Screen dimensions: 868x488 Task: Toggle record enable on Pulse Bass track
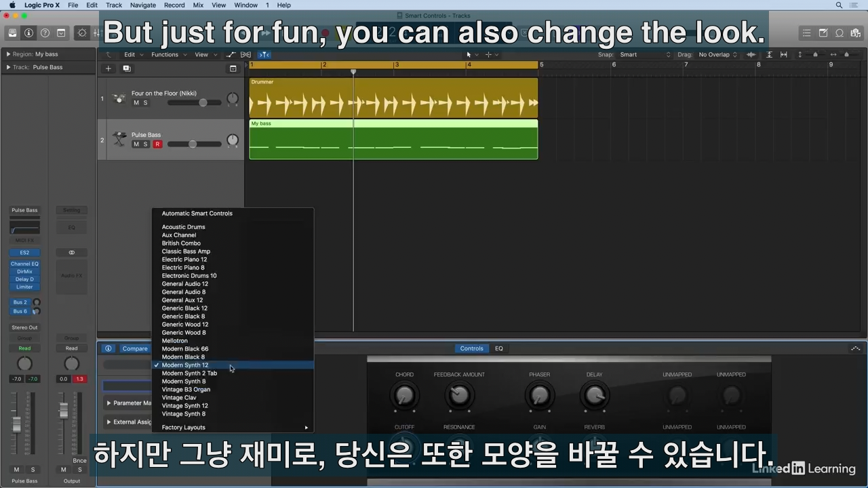click(157, 144)
